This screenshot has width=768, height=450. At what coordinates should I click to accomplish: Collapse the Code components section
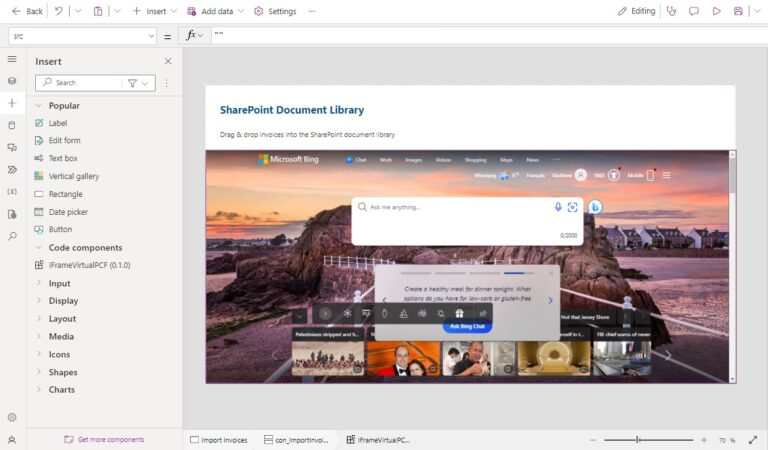38,247
